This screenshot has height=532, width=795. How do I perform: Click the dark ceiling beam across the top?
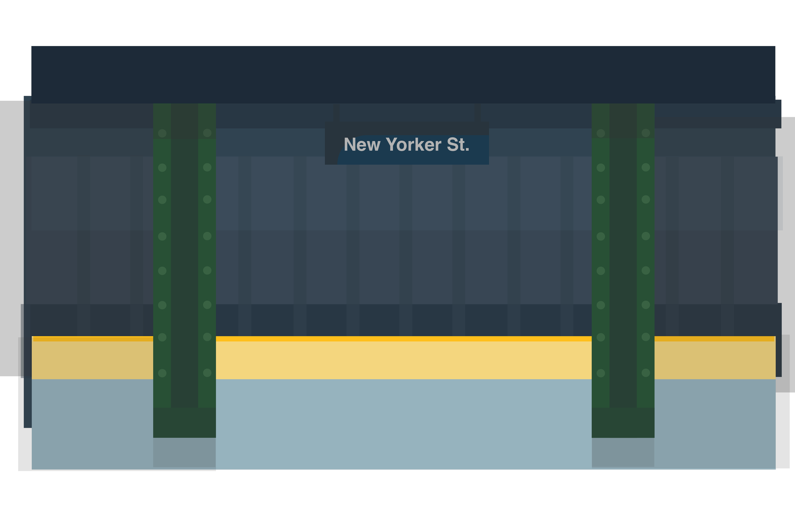click(x=403, y=75)
